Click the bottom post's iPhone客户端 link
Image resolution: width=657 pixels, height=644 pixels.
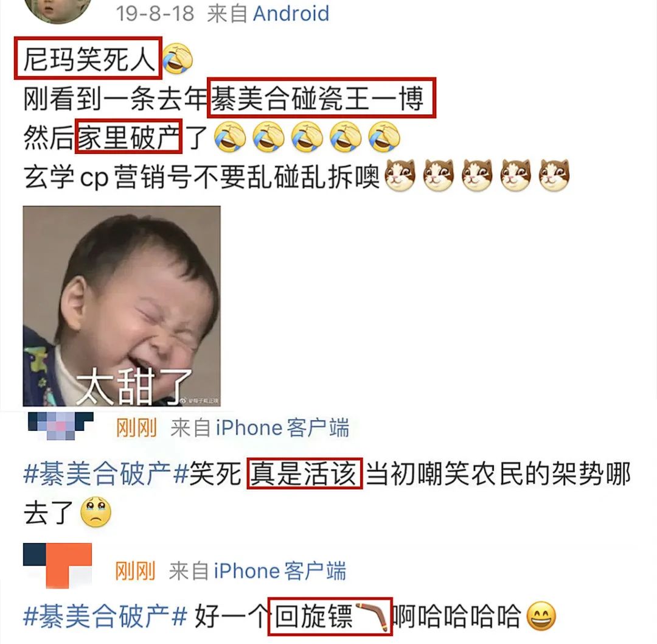click(x=280, y=571)
